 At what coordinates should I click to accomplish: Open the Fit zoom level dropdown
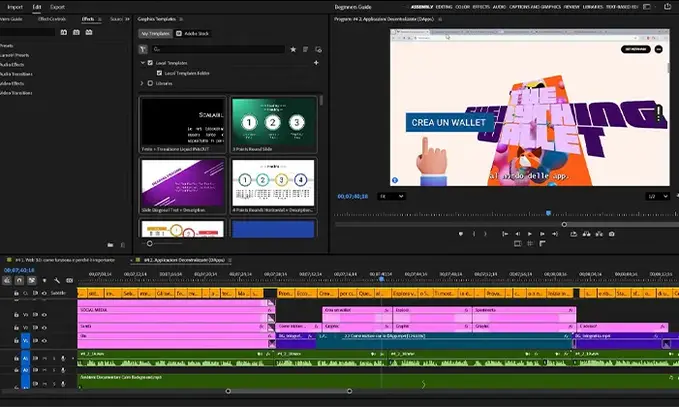391,196
